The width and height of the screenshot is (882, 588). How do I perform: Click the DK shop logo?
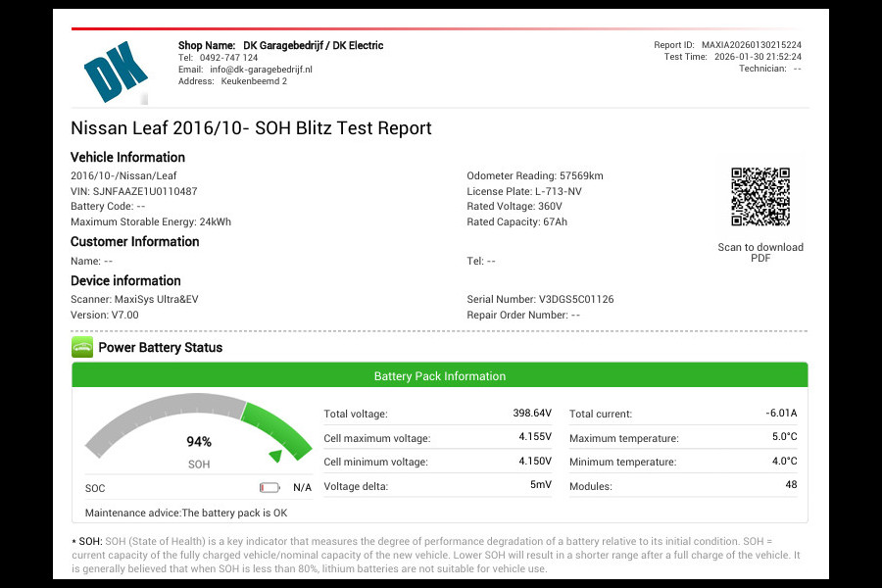click(115, 71)
